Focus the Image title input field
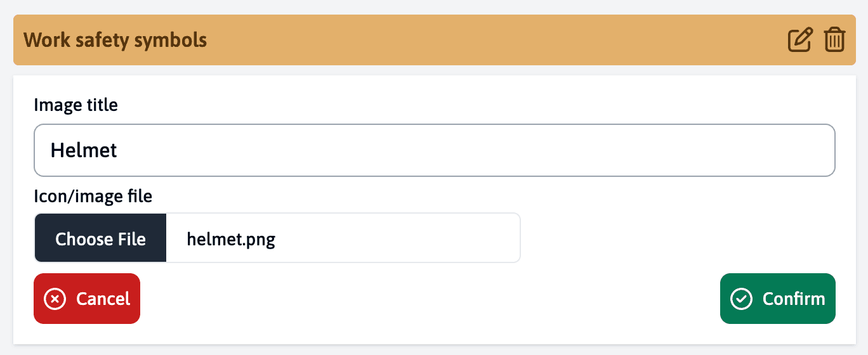 (434, 150)
